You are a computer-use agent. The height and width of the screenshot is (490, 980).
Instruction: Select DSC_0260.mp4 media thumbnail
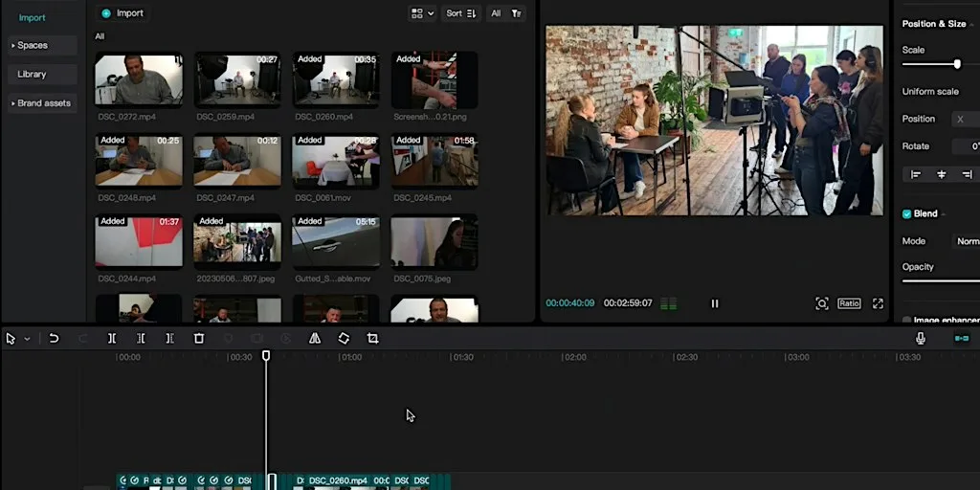point(336,79)
